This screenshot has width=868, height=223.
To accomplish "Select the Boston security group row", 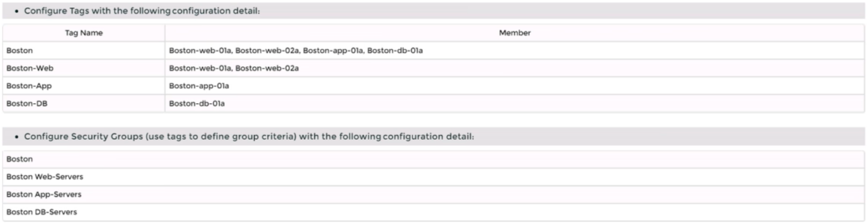I will click(434, 159).
